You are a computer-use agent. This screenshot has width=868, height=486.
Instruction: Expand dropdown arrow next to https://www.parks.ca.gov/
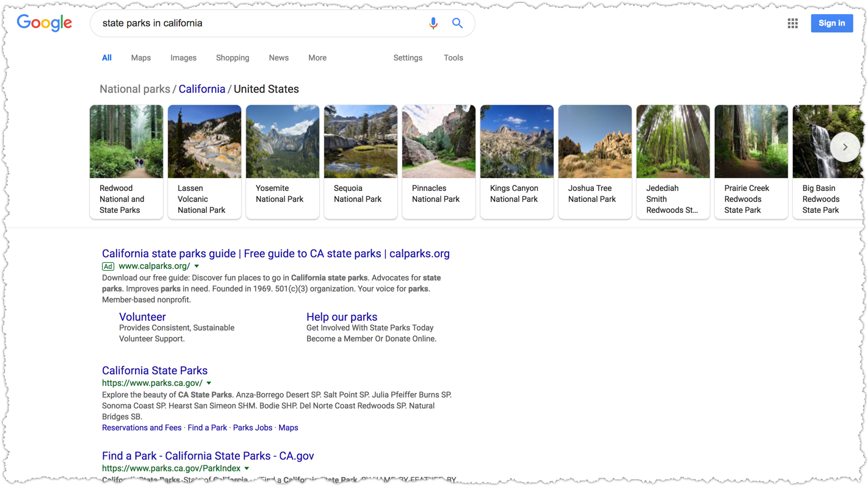pos(209,384)
